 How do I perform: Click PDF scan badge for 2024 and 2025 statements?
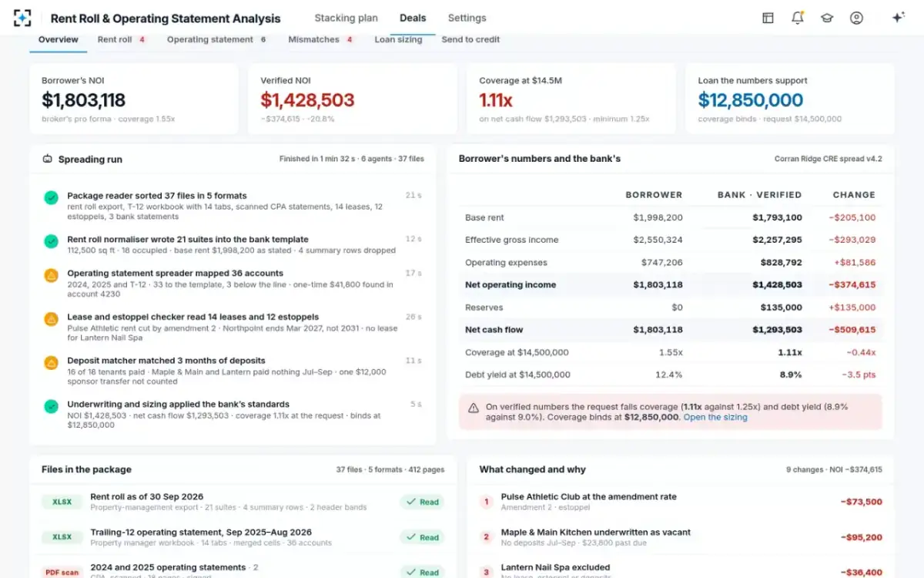pyautogui.click(x=62, y=572)
